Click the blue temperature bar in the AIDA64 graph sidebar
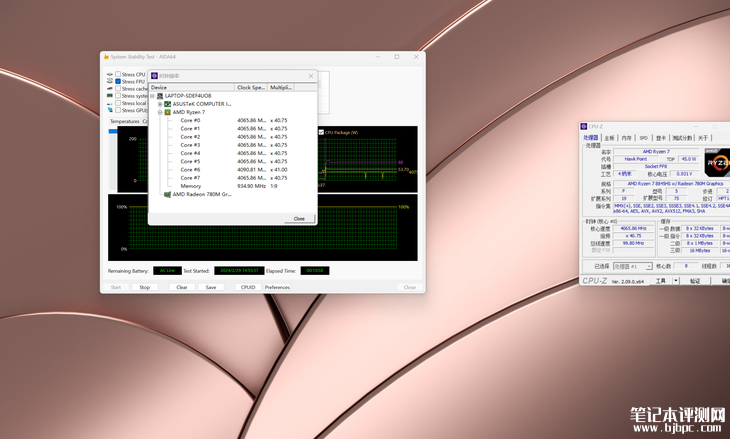 [x=113, y=131]
